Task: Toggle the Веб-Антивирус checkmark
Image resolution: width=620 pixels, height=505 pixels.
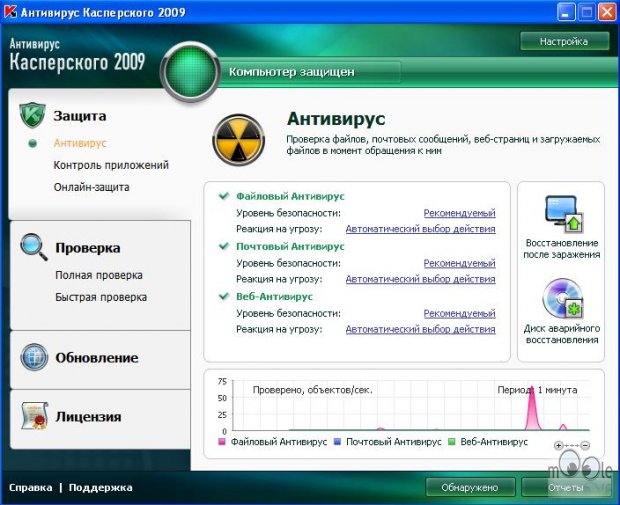Action: point(224,297)
